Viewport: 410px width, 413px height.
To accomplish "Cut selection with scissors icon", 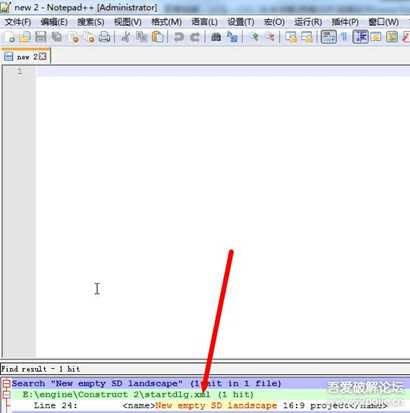I will tap(126, 37).
